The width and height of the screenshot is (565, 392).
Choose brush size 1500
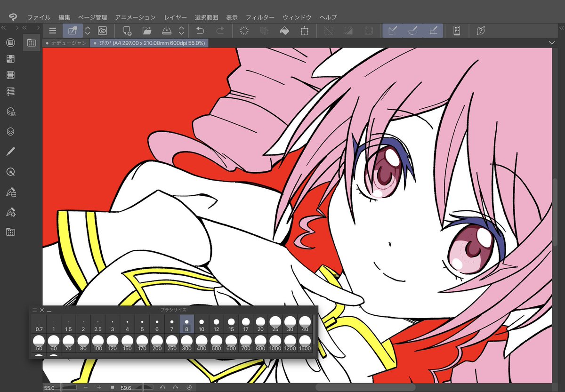pyautogui.click(x=305, y=343)
